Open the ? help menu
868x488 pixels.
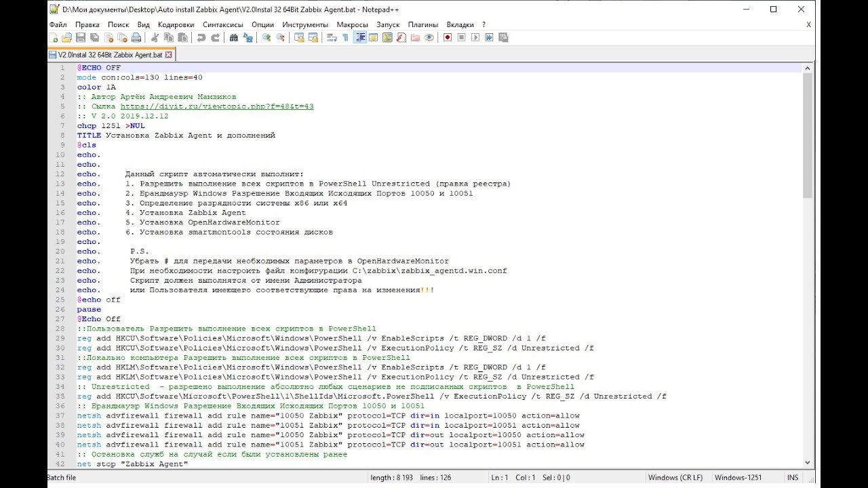[x=484, y=24]
